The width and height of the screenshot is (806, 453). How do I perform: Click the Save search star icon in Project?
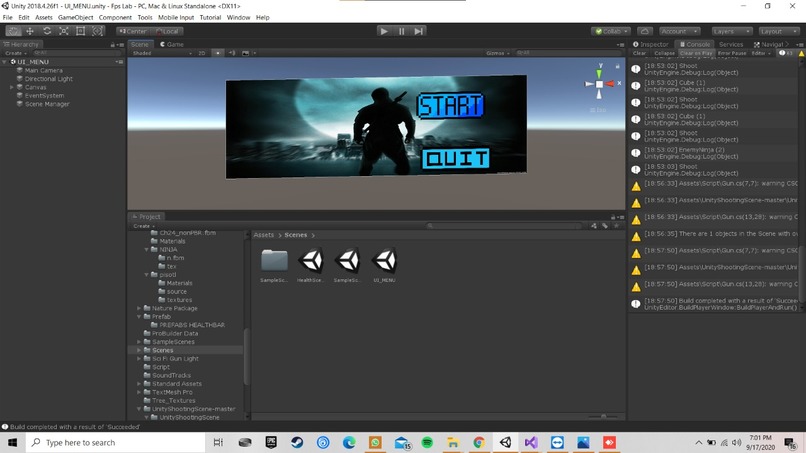click(x=616, y=226)
